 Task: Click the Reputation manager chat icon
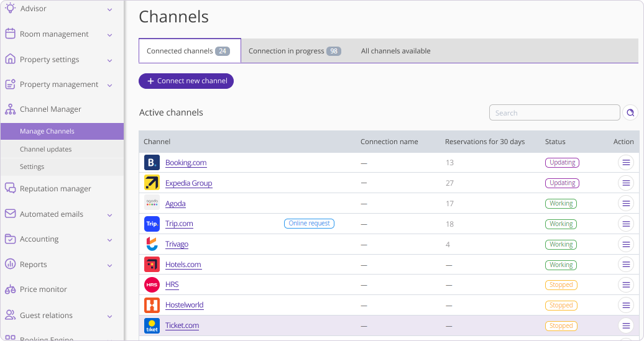tap(10, 188)
